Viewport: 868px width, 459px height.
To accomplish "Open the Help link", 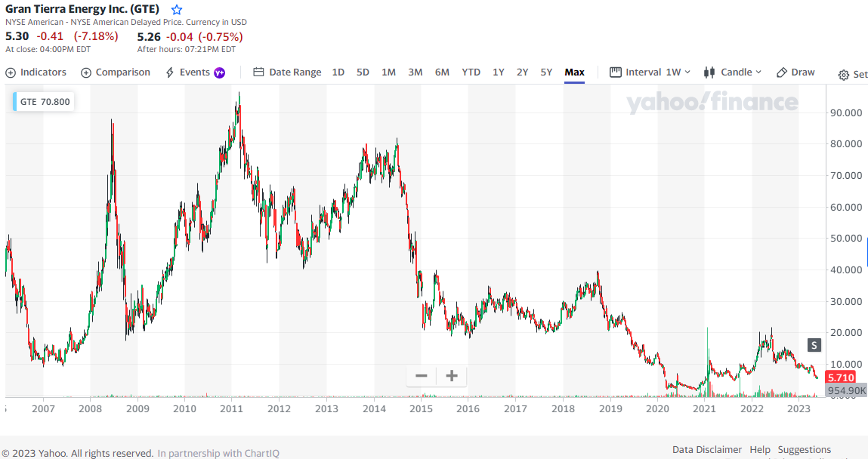I will point(760,450).
